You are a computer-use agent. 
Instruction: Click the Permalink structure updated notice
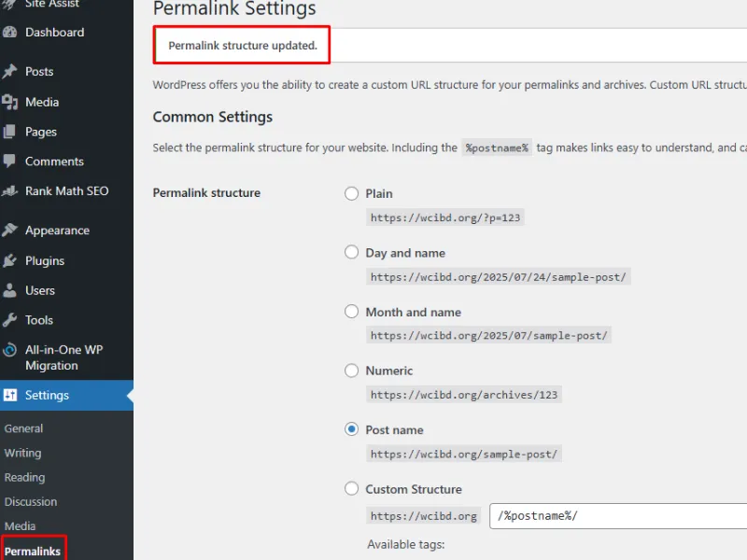[243, 45]
